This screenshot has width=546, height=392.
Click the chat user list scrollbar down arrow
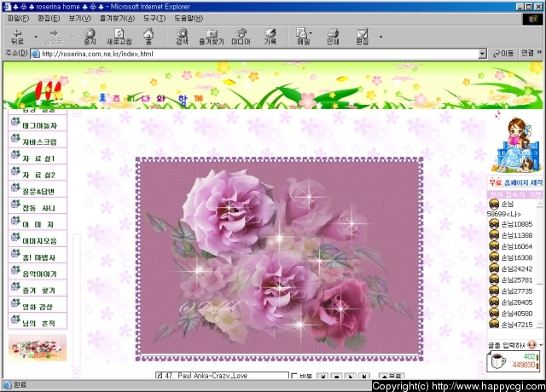click(x=540, y=324)
